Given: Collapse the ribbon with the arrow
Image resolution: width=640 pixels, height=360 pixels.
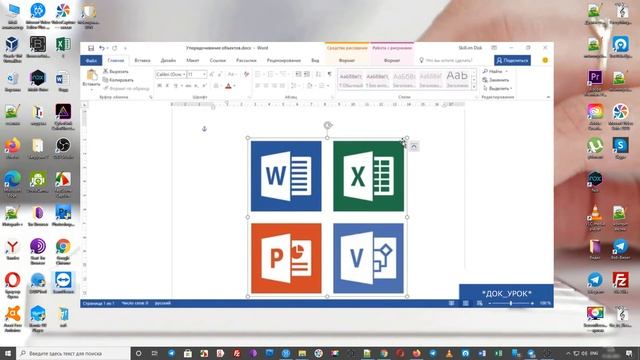Looking at the screenshot, I should coord(548,97).
